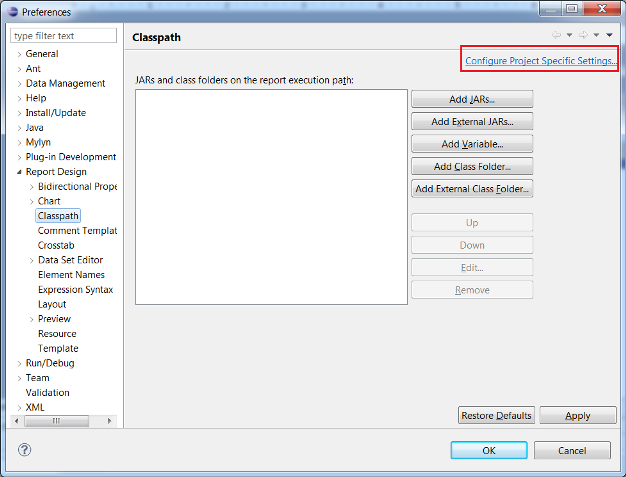The height and width of the screenshot is (477, 626).
Task: Expand the Install/Update node
Action: (19, 113)
